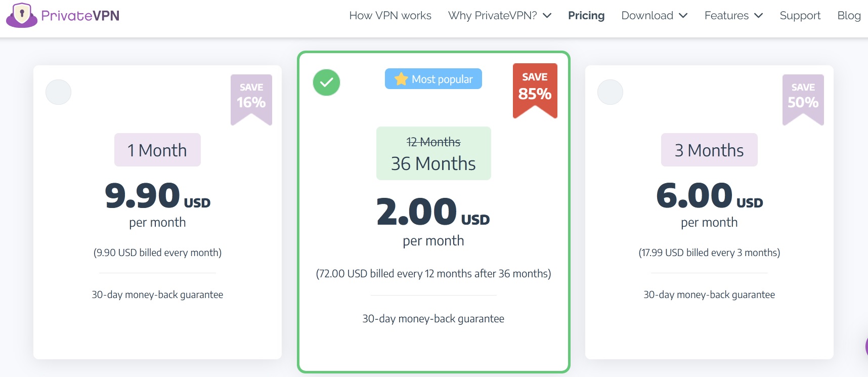The image size is (868, 377).
Task: Expand the Features dropdown chevron
Action: [x=758, y=16]
